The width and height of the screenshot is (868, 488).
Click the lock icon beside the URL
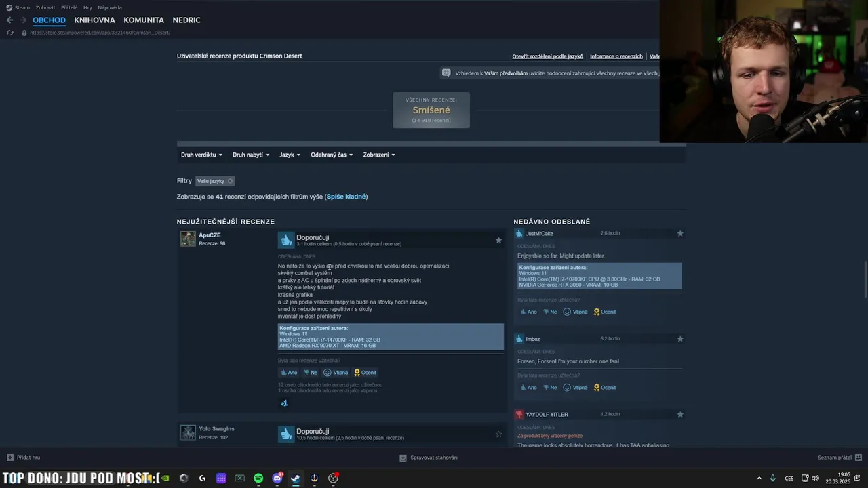coord(24,33)
